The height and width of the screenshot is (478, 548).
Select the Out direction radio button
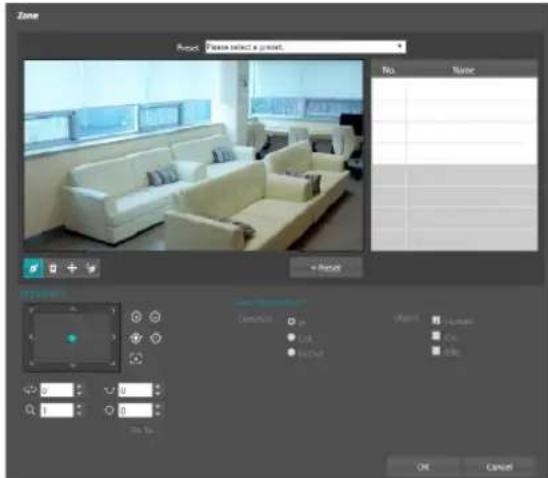click(291, 337)
